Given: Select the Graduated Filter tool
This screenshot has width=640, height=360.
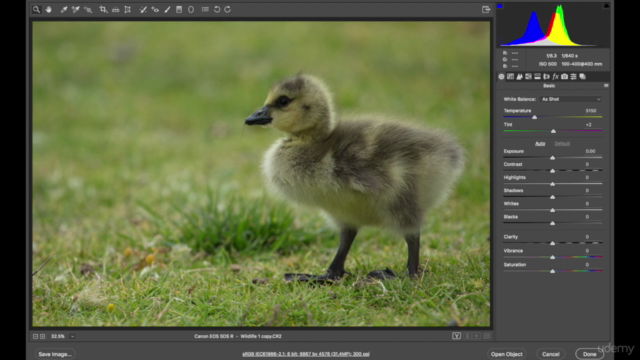Looking at the screenshot, I should [179, 9].
